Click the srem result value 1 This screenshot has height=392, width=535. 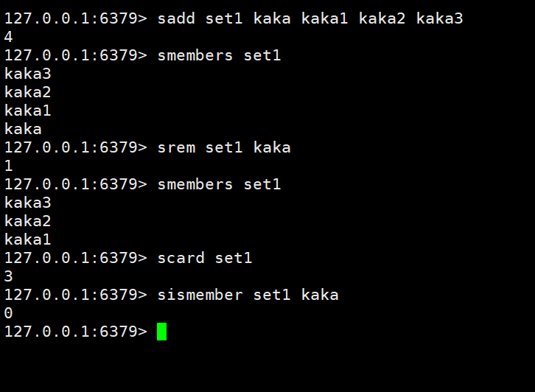coord(9,166)
